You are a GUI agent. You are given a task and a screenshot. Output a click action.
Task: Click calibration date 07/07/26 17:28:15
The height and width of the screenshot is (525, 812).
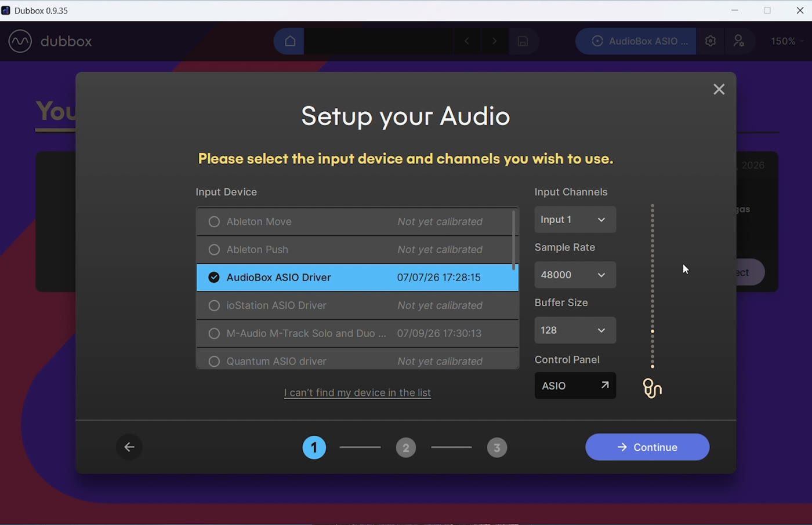tap(438, 278)
